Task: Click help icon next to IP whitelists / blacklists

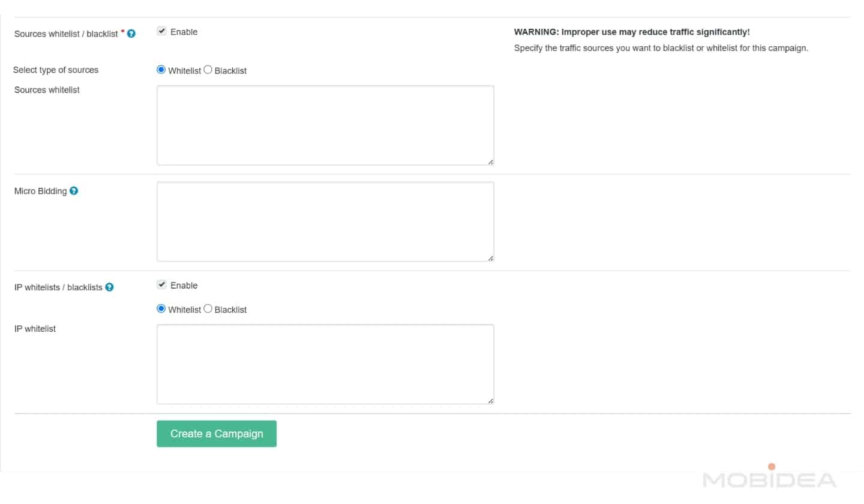Action: 109,287
